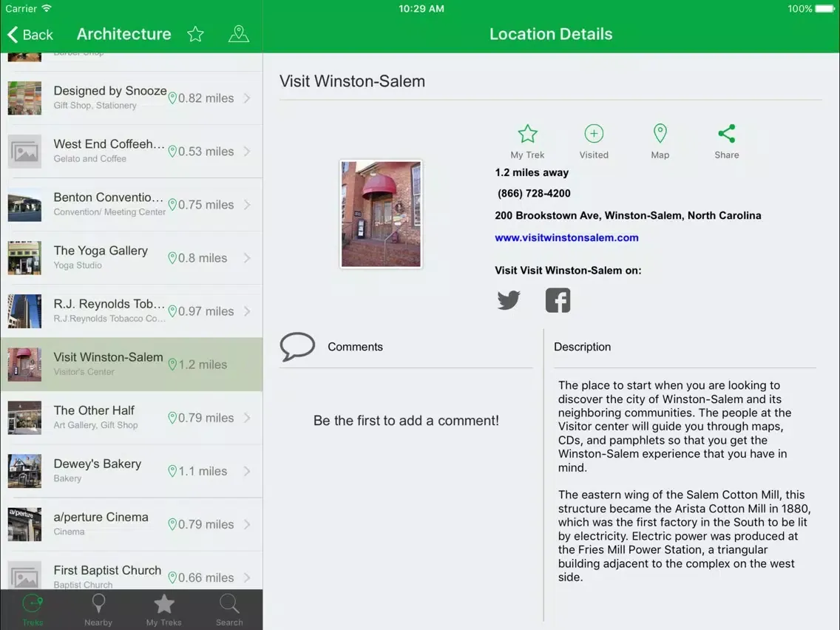
Task: Tap Visit Winston-Salem list thumbnail
Action: pos(24,365)
